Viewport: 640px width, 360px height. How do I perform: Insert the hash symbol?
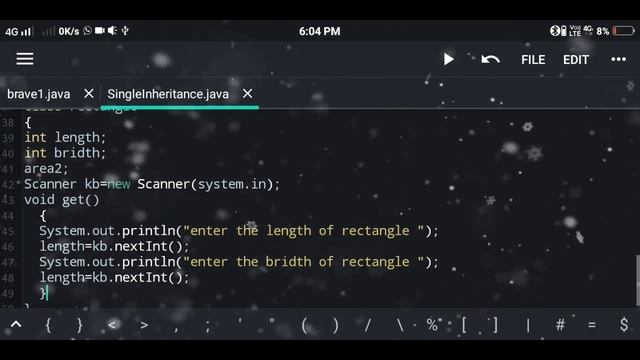(x=560, y=325)
